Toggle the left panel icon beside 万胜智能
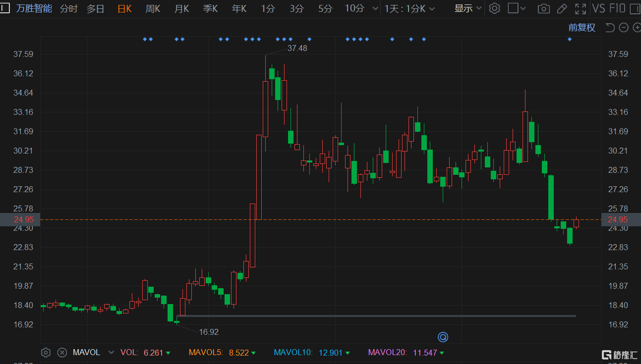This screenshot has height=364, width=641. click(5, 8)
